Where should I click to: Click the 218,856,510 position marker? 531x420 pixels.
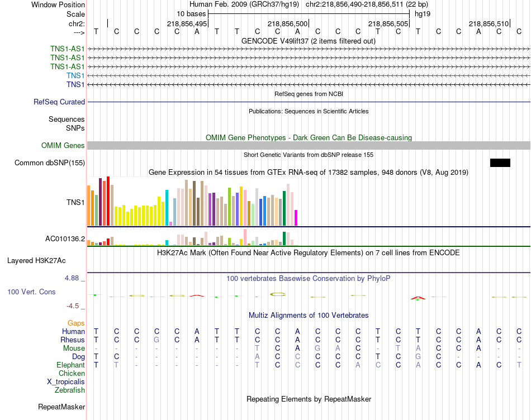[x=489, y=23]
